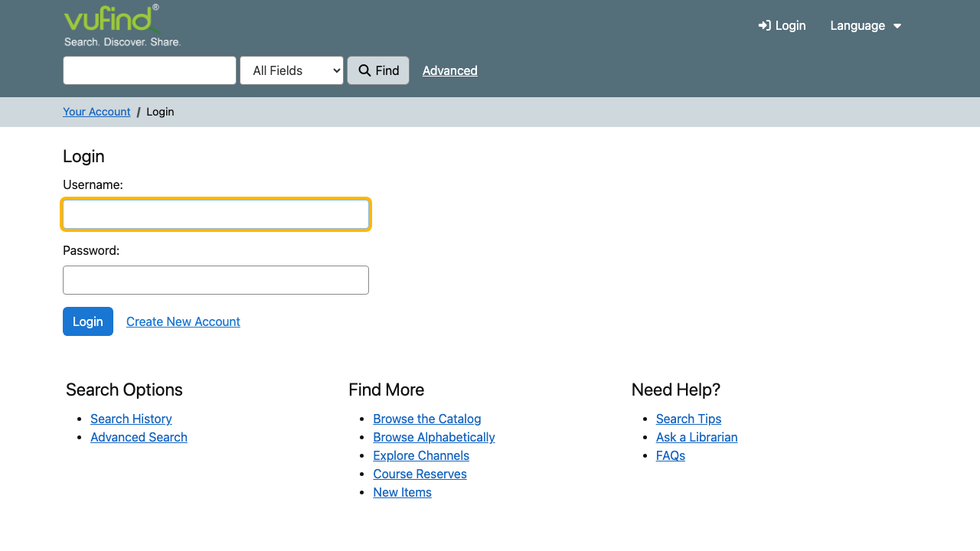The image size is (980, 551).
Task: Click the blue Login submit button
Action: tap(88, 321)
